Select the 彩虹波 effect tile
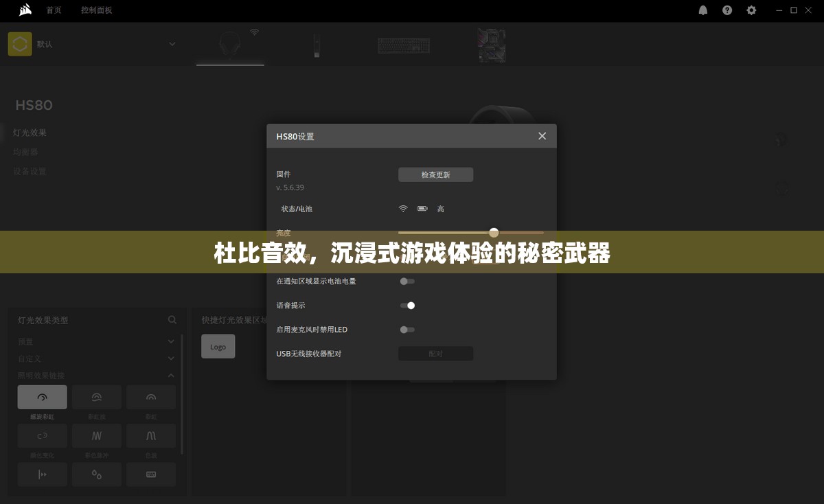This screenshot has height=504, width=824. coord(97,397)
